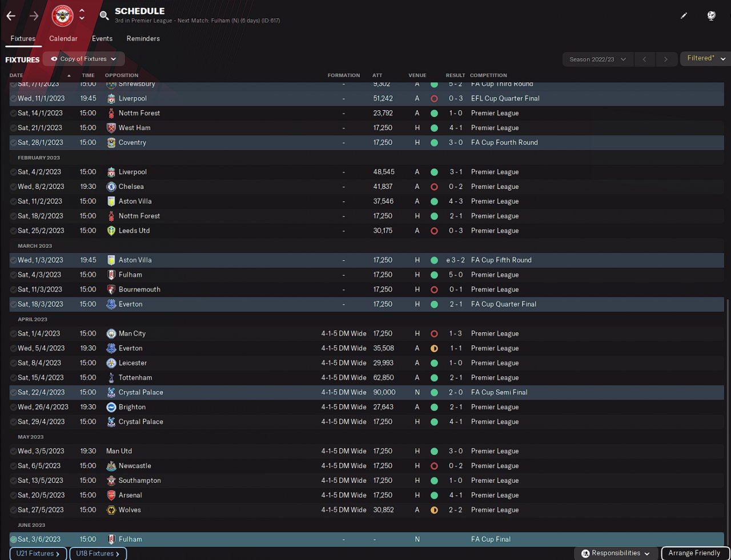The height and width of the screenshot is (560, 731).
Task: Click the pencil edit icon
Action: pos(684,15)
